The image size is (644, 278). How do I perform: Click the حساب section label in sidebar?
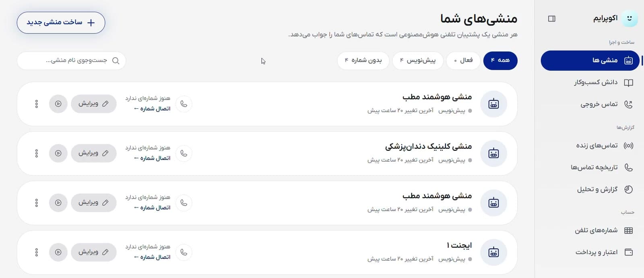(x=627, y=212)
